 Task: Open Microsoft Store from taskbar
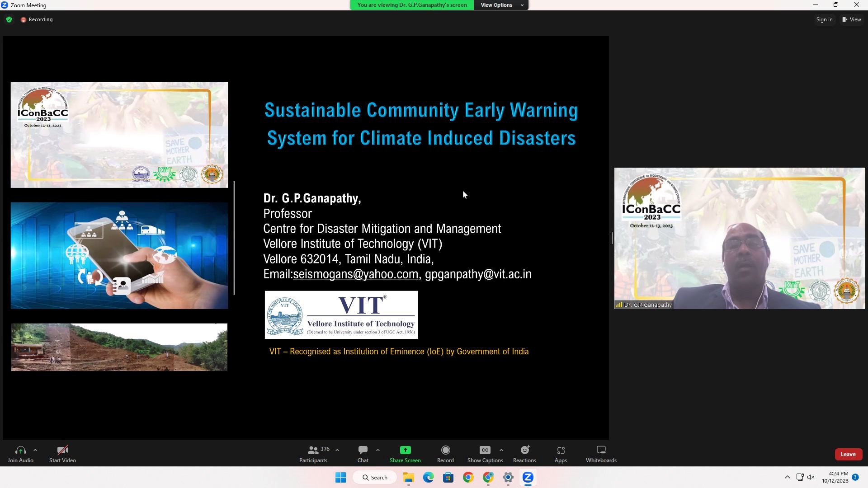[448, 477]
